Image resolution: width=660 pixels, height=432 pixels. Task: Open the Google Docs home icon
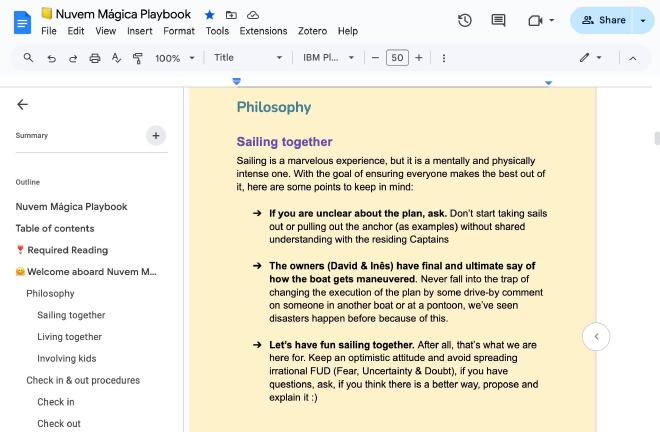[22, 22]
